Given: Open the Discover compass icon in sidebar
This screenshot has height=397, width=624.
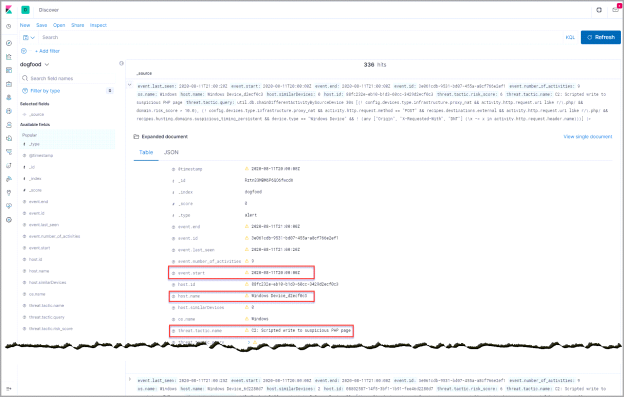Looking at the screenshot, I should tap(9, 43).
